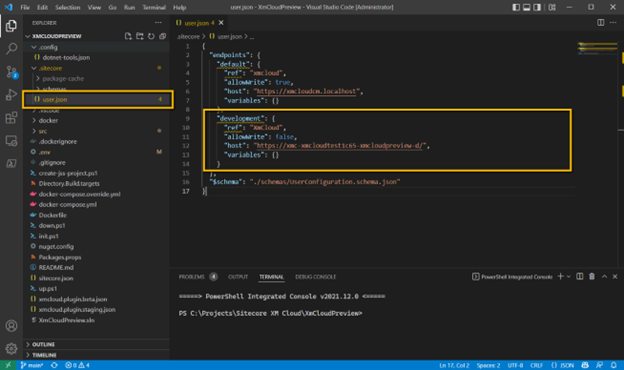
Task: Open the PowerShell view in activity bar
Action: coord(11,163)
